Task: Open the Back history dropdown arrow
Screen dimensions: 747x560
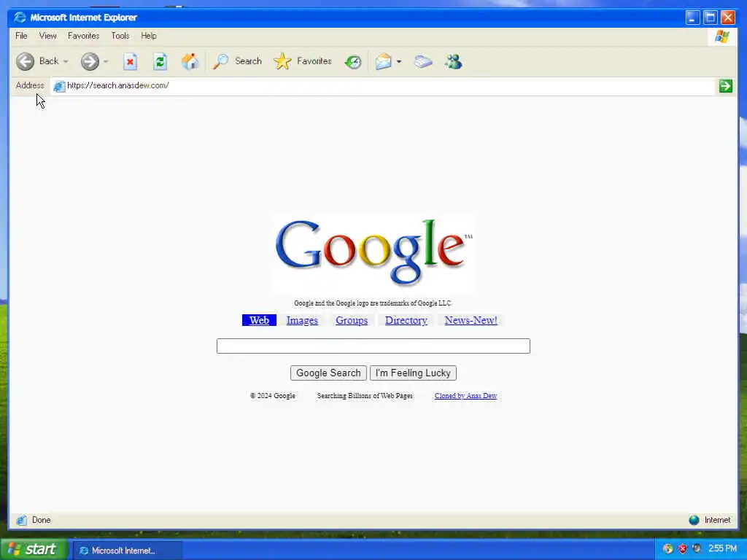Action: pyautogui.click(x=66, y=61)
